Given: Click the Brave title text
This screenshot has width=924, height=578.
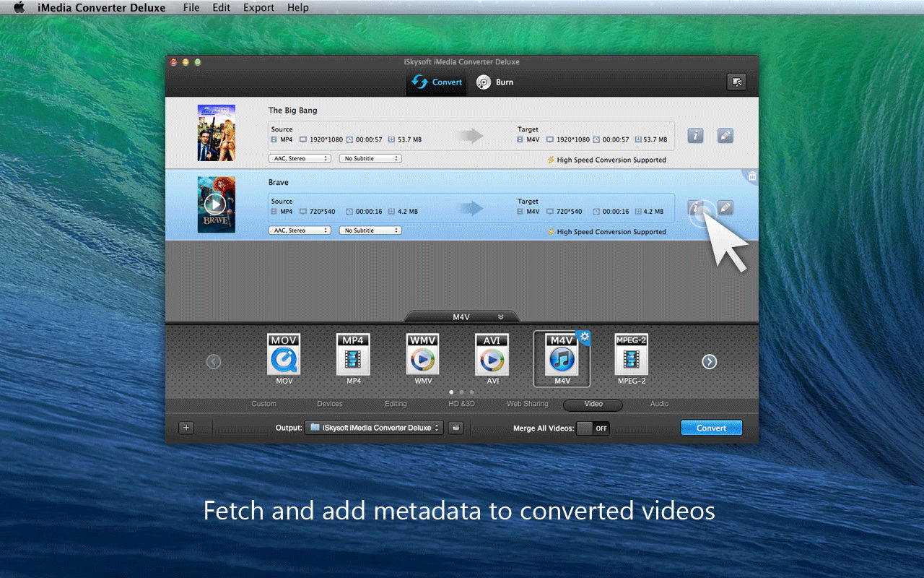Looking at the screenshot, I should coord(278,183).
